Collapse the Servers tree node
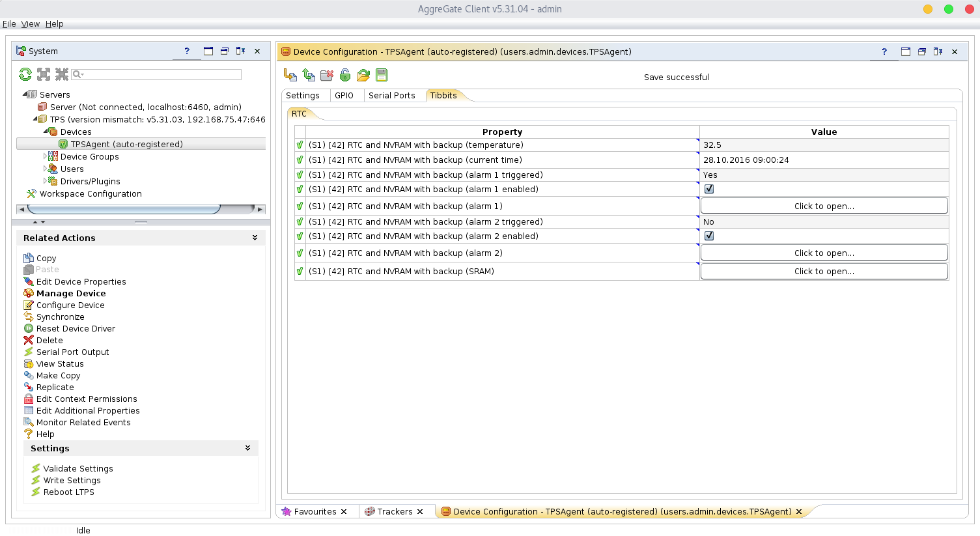Image resolution: width=980 pixels, height=536 pixels. coord(25,94)
